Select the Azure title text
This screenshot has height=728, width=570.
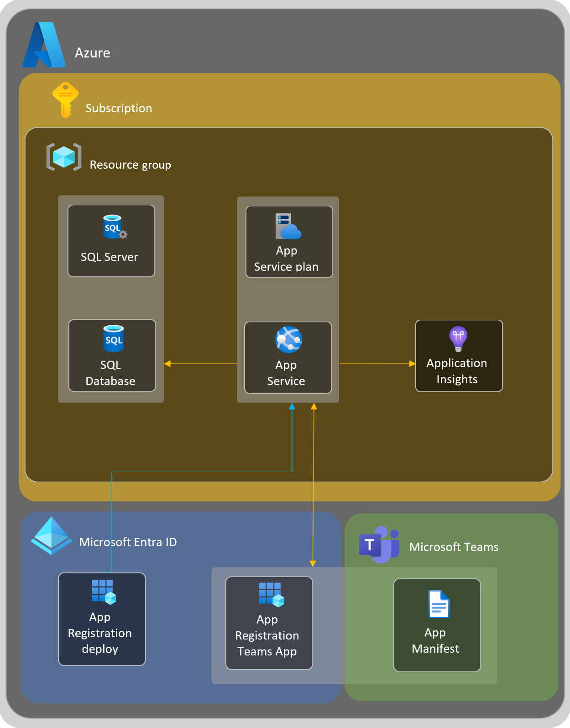(x=92, y=53)
